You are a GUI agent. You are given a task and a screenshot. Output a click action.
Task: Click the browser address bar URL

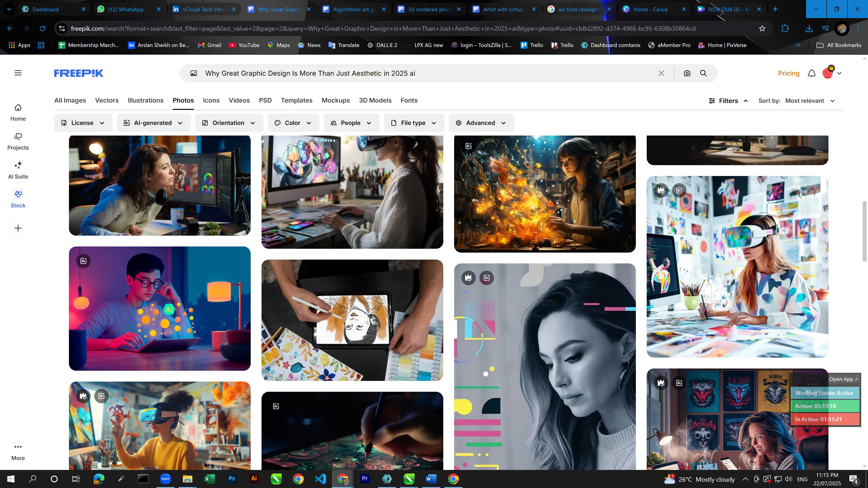coord(383,29)
